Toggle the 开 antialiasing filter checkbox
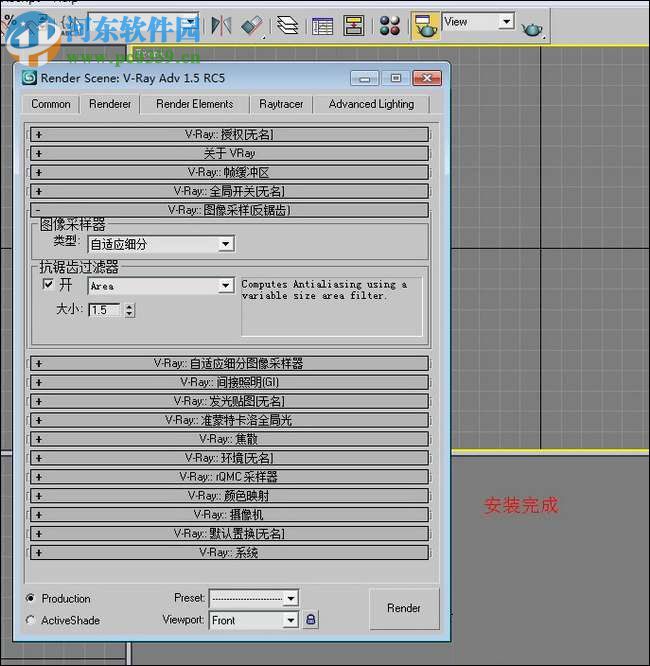Screen dimensions: 650x666 click(x=48, y=284)
